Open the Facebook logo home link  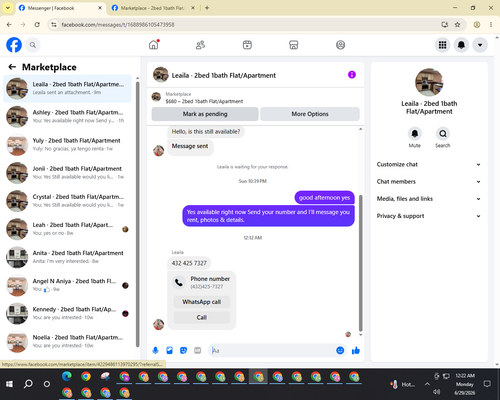pyautogui.click(x=14, y=45)
